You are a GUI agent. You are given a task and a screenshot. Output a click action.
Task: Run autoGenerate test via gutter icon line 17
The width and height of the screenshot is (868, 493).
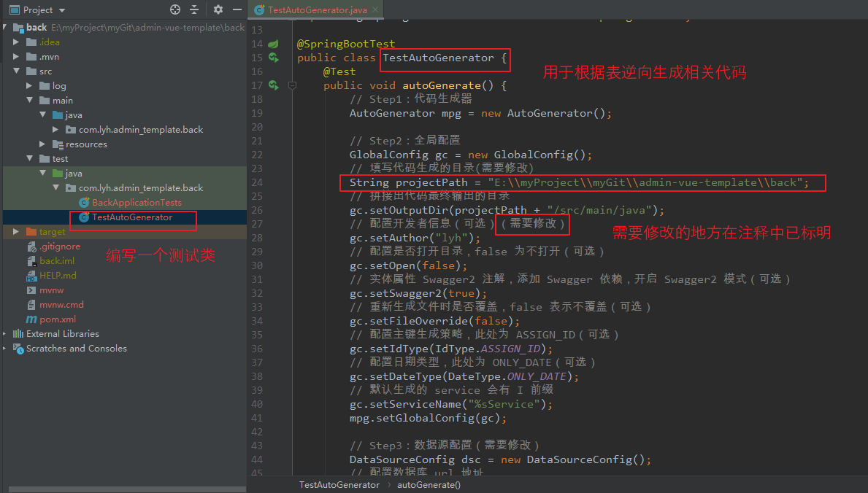point(274,85)
